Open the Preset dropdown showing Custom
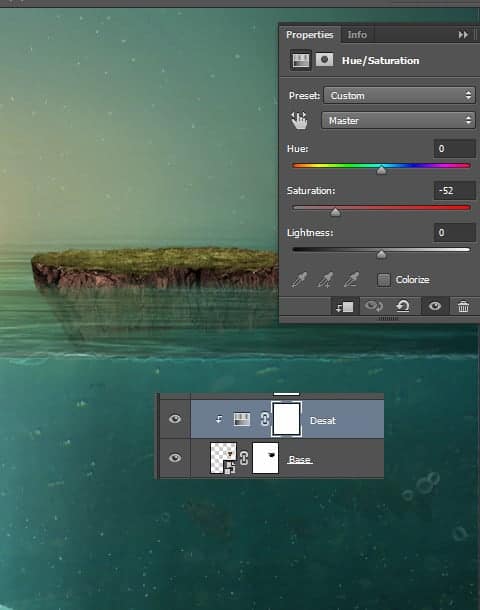This screenshot has height=610, width=480. 399,95
